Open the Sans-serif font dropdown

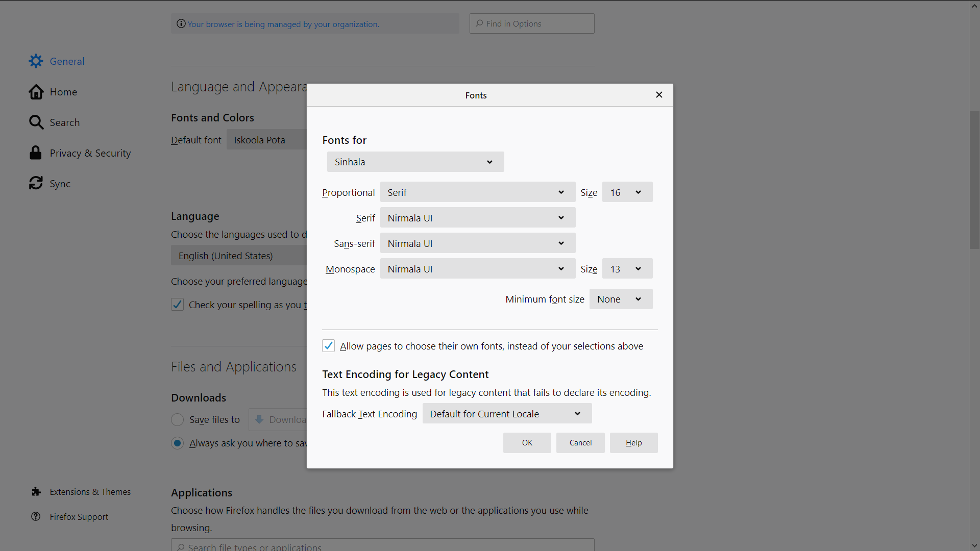pyautogui.click(x=478, y=243)
